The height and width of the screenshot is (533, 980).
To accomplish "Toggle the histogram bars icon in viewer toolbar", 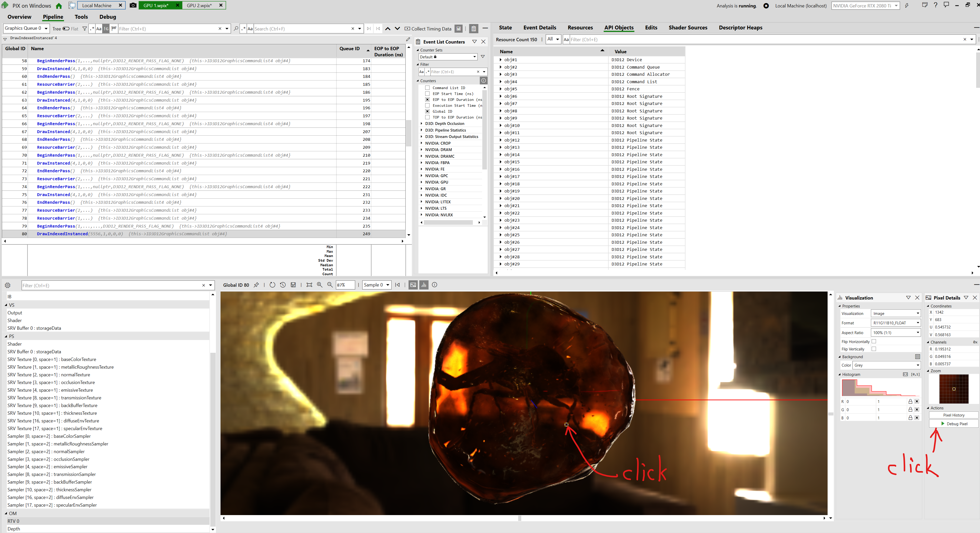I will (423, 285).
